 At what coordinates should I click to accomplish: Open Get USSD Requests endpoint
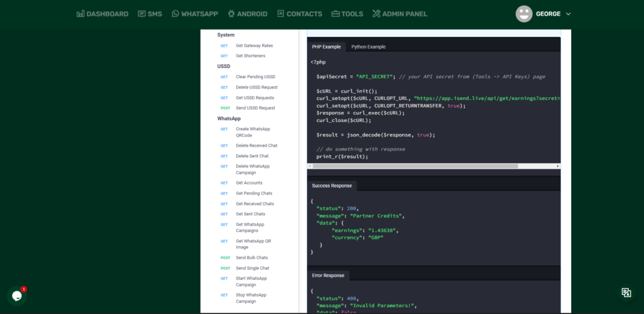[x=255, y=98]
